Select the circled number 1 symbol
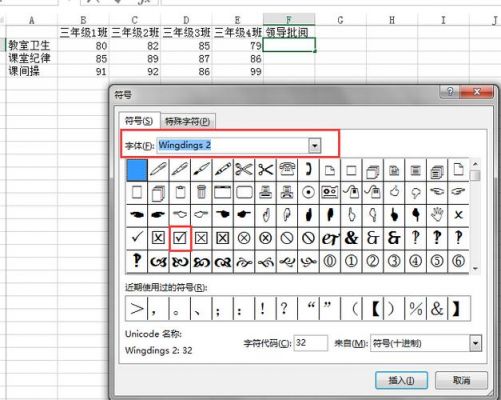 pos(351,261)
